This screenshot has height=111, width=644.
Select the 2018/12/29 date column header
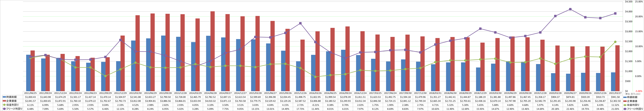pyautogui.click(x=480, y=93)
